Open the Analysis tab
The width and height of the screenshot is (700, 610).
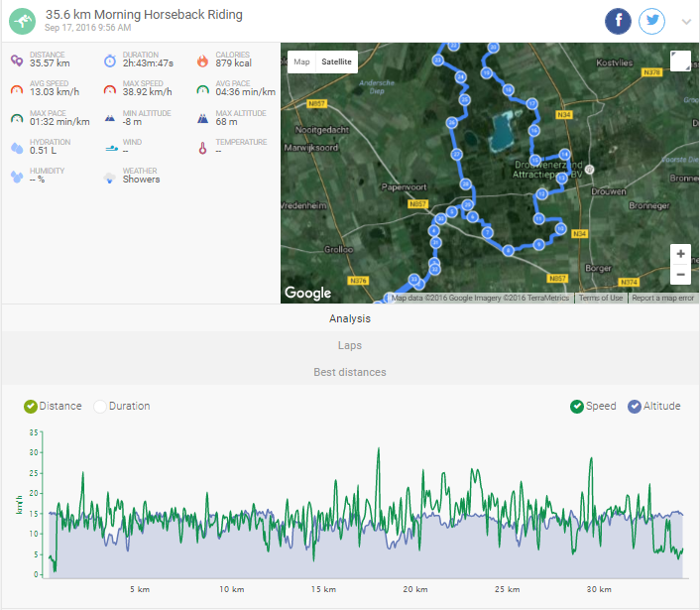tap(350, 318)
